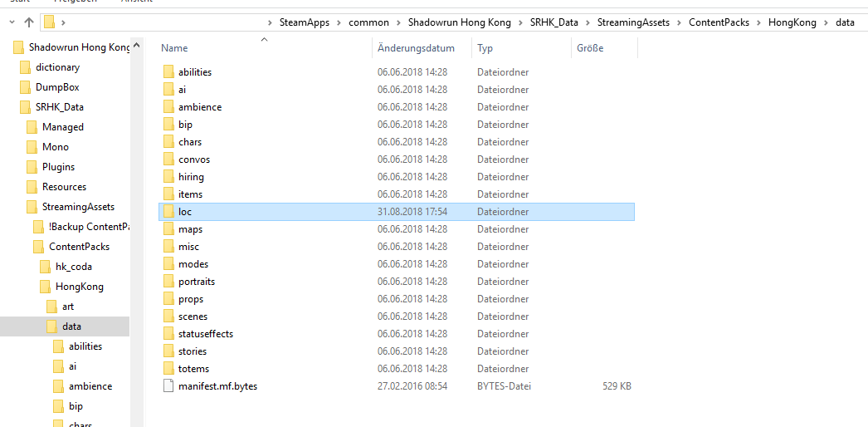868x427 pixels.
Task: Select the modes folder icon
Action: click(168, 264)
